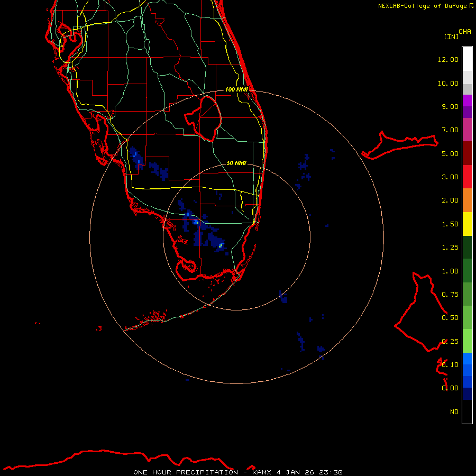Click the ND legend label
476x476 pixels.
(454, 412)
